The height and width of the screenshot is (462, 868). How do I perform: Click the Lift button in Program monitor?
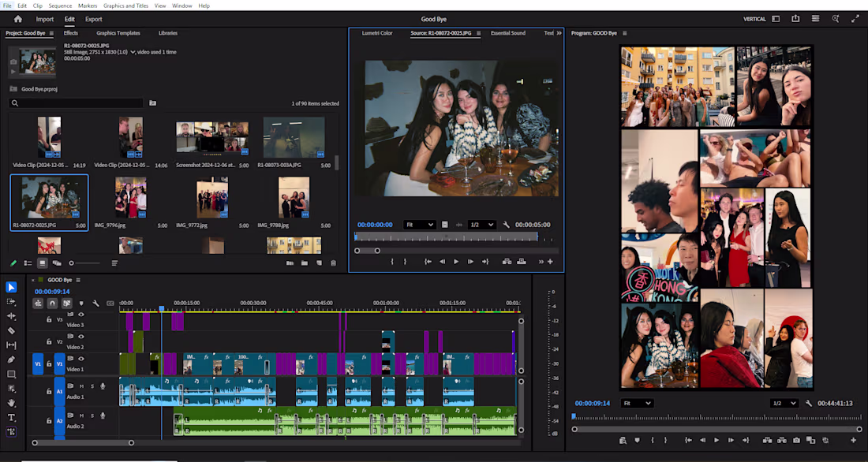(x=767, y=441)
